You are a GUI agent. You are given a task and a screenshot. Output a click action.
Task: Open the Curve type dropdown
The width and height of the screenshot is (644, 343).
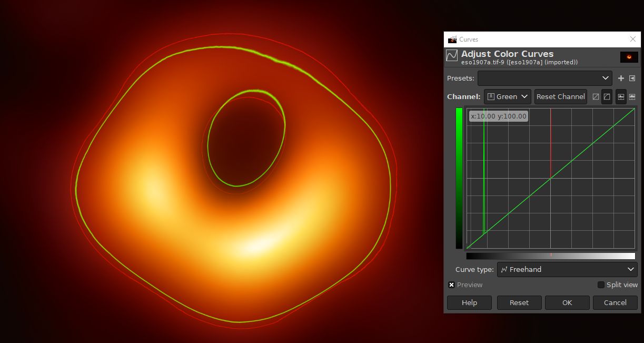tap(567, 269)
